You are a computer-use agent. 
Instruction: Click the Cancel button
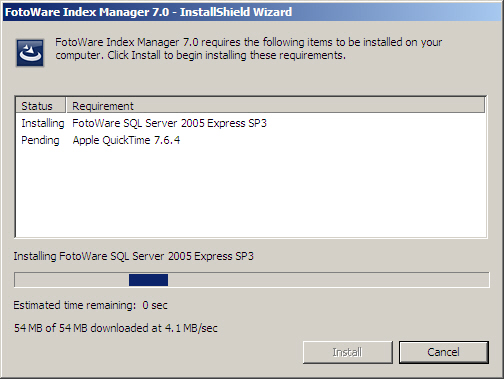coord(444,352)
